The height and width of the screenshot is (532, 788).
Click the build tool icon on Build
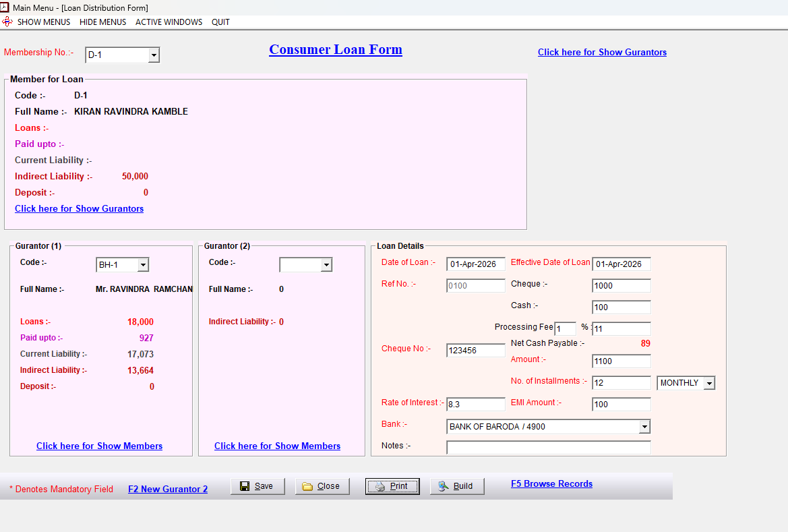(444, 486)
